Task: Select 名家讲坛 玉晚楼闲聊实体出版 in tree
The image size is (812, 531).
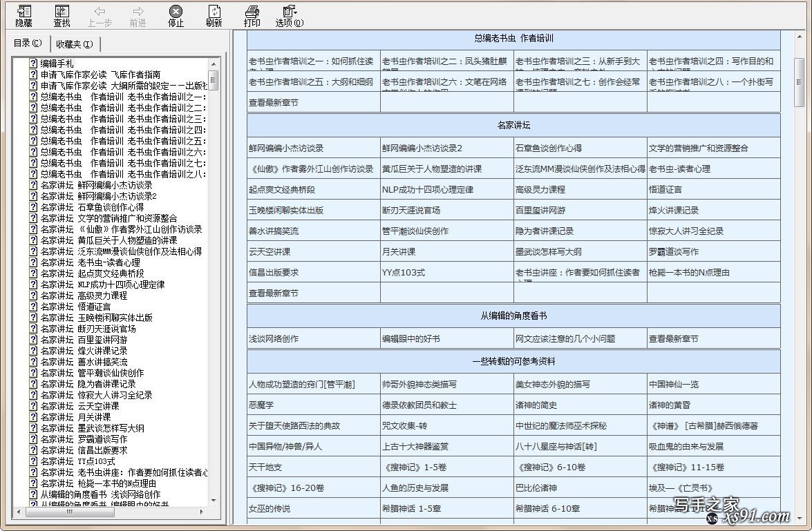Action: click(96, 318)
